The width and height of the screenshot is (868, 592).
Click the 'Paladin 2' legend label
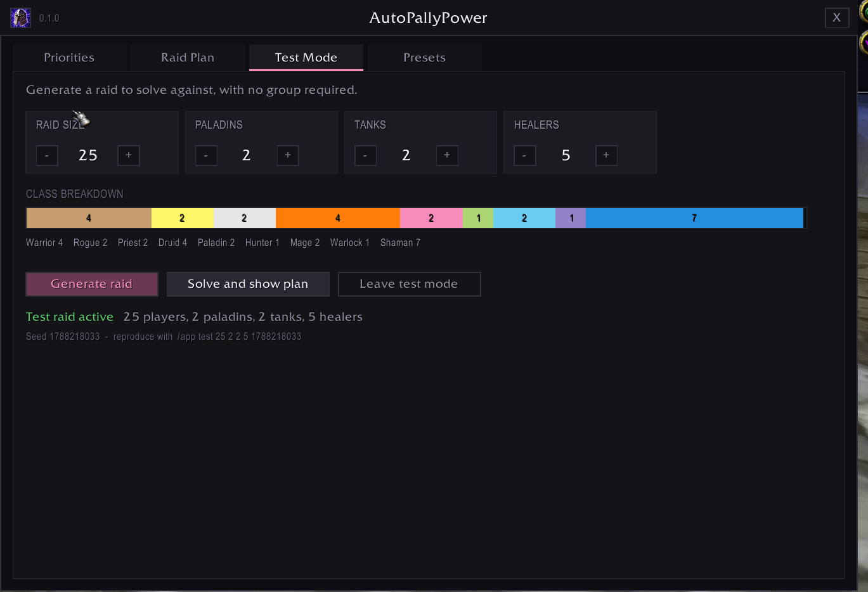click(216, 243)
